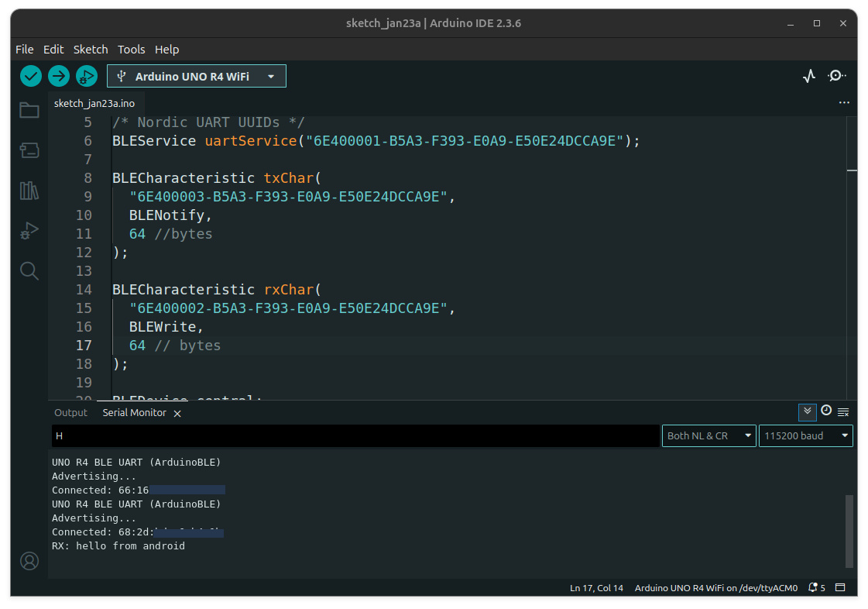Upload the sketch with the arrow button

coord(59,76)
